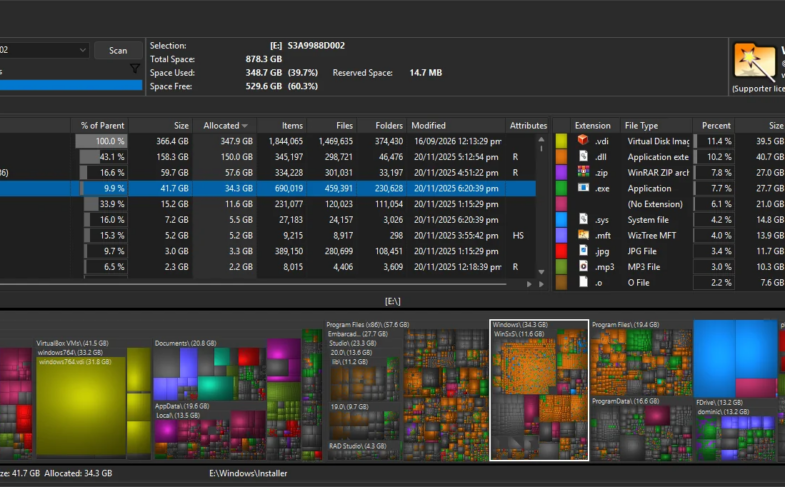The height and width of the screenshot is (487, 785).
Task: Sort by Items column header
Action: click(282, 126)
